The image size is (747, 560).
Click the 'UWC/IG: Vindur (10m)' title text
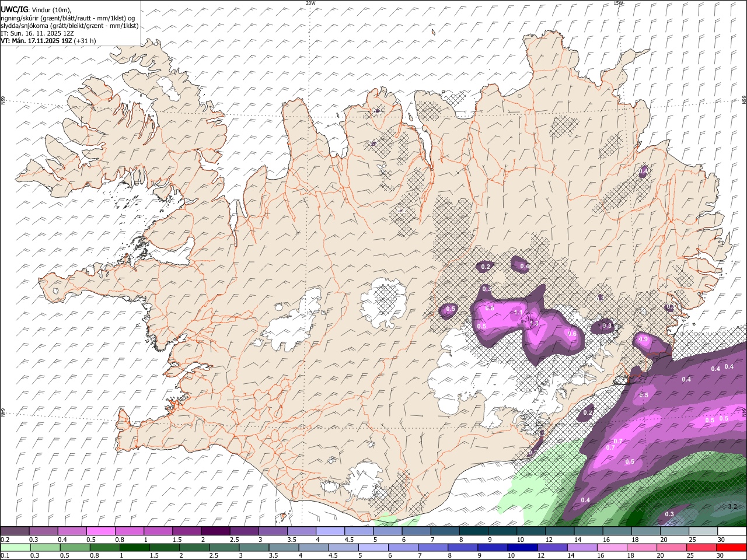tap(36, 9)
